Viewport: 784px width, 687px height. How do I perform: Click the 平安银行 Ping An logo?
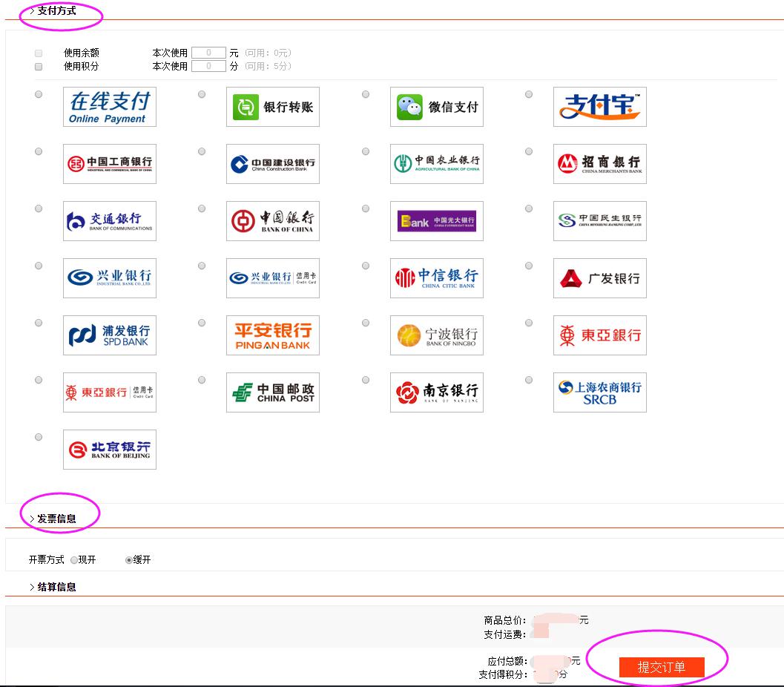272,335
